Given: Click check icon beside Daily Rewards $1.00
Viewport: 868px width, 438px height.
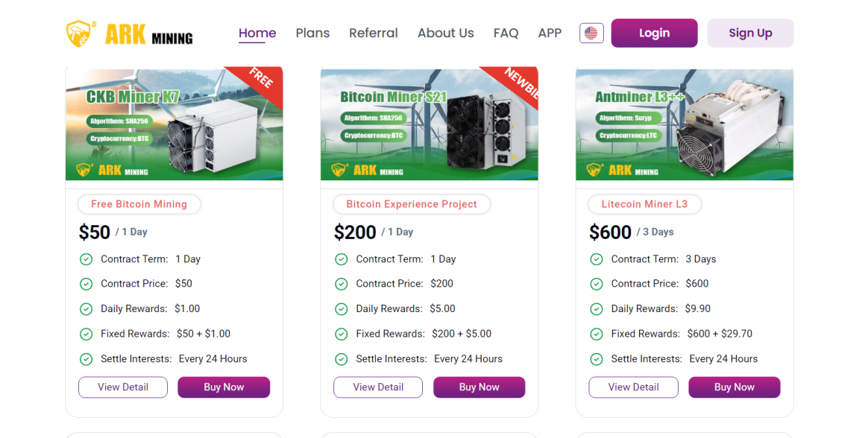Looking at the screenshot, I should pyautogui.click(x=86, y=309).
